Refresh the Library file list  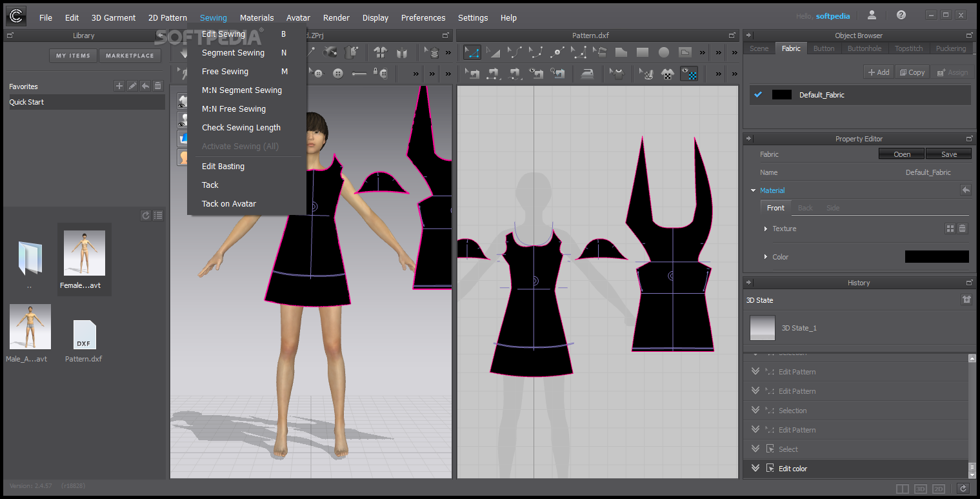coord(146,216)
